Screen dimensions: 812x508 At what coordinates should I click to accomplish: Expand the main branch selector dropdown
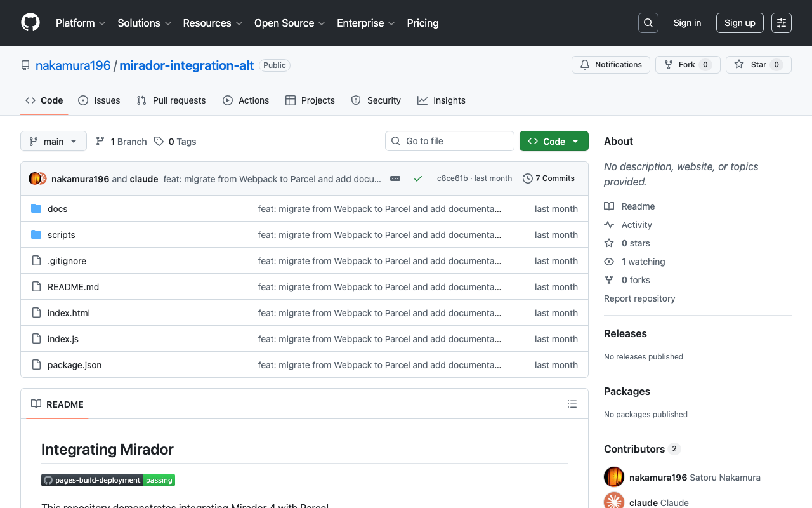(53, 141)
